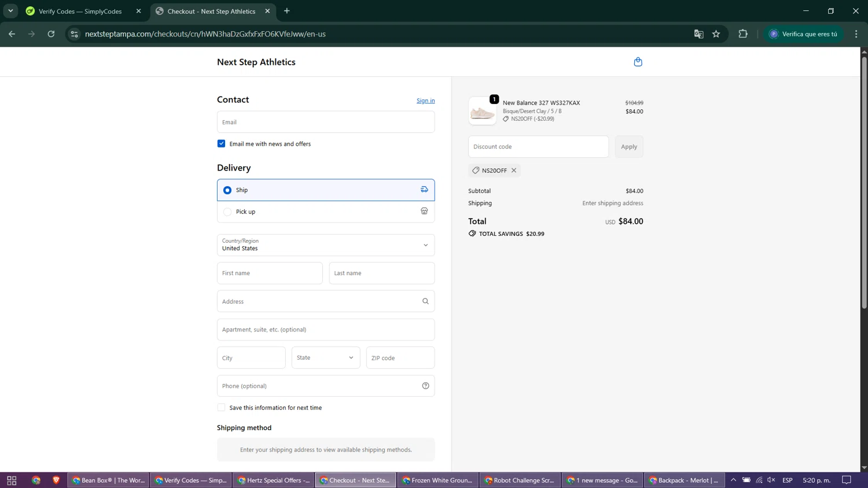
Task: Go back to the previous page
Action: (x=12, y=34)
